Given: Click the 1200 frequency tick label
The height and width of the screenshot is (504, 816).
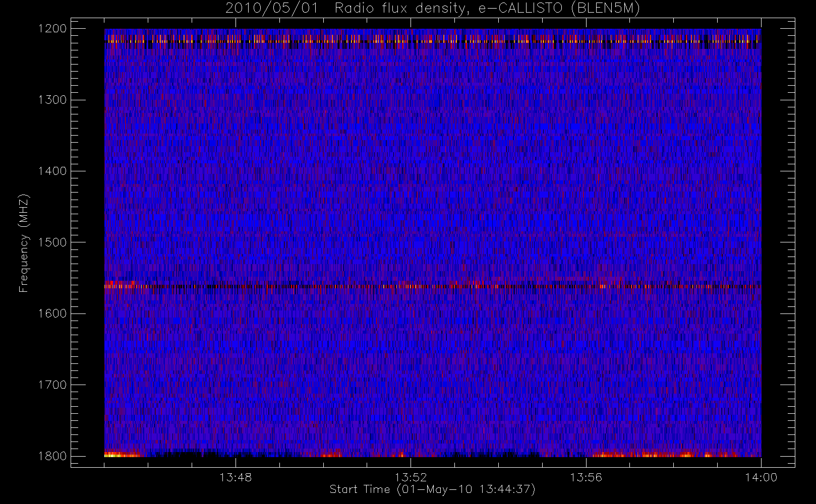Looking at the screenshot, I should tap(53, 29).
